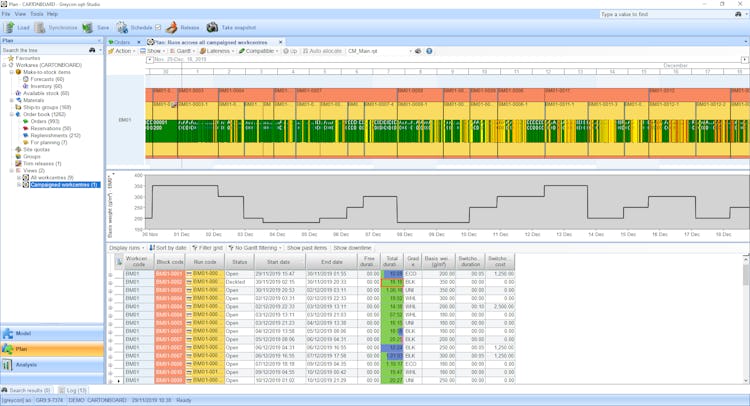Select Campaigned workcentres view in tree

click(65, 185)
